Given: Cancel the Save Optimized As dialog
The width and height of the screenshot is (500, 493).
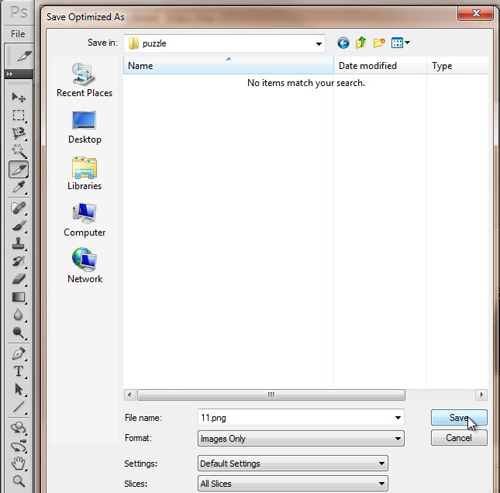Looking at the screenshot, I should pyautogui.click(x=459, y=438).
